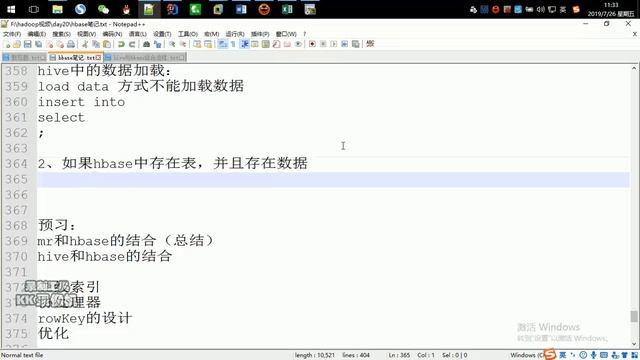
Task: Open the Excel icon on the taskbar
Action: pyautogui.click(x=287, y=9)
